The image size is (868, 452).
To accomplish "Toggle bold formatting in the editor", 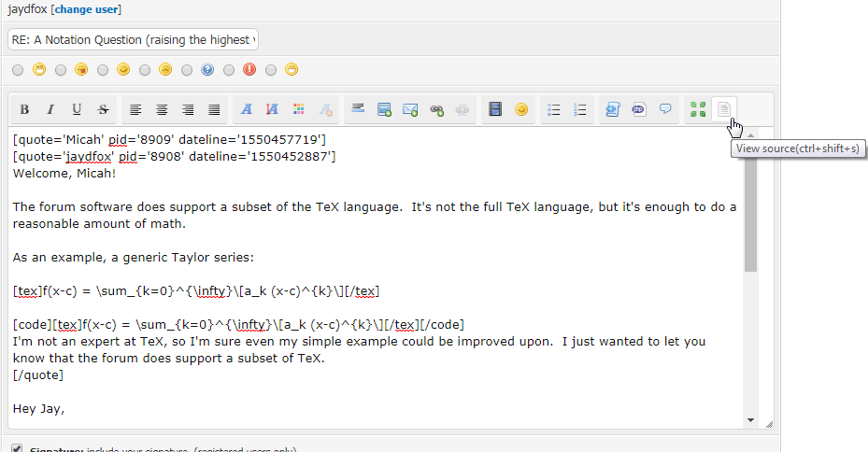I will pos(24,109).
